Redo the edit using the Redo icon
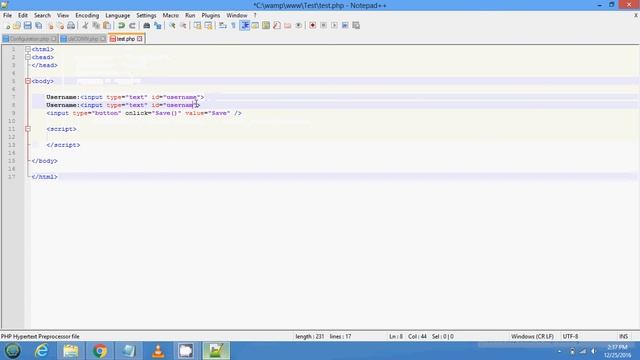Screen dimensions: 640x360 [132, 26]
